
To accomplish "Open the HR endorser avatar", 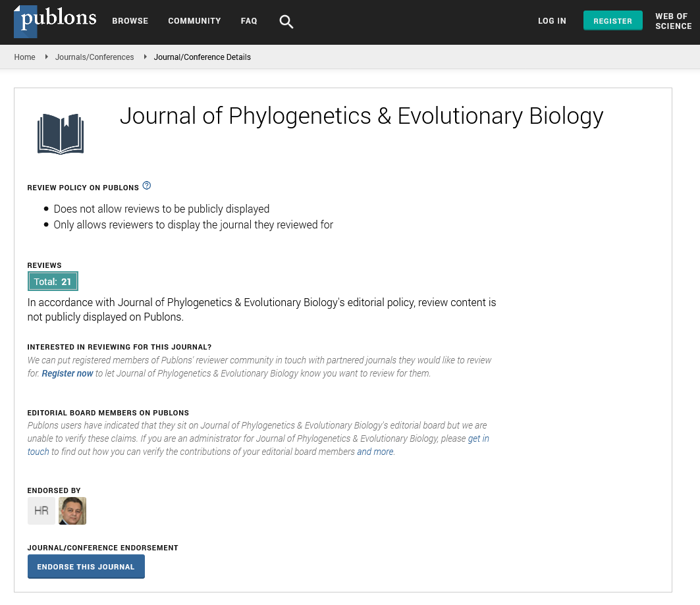I will tap(41, 511).
